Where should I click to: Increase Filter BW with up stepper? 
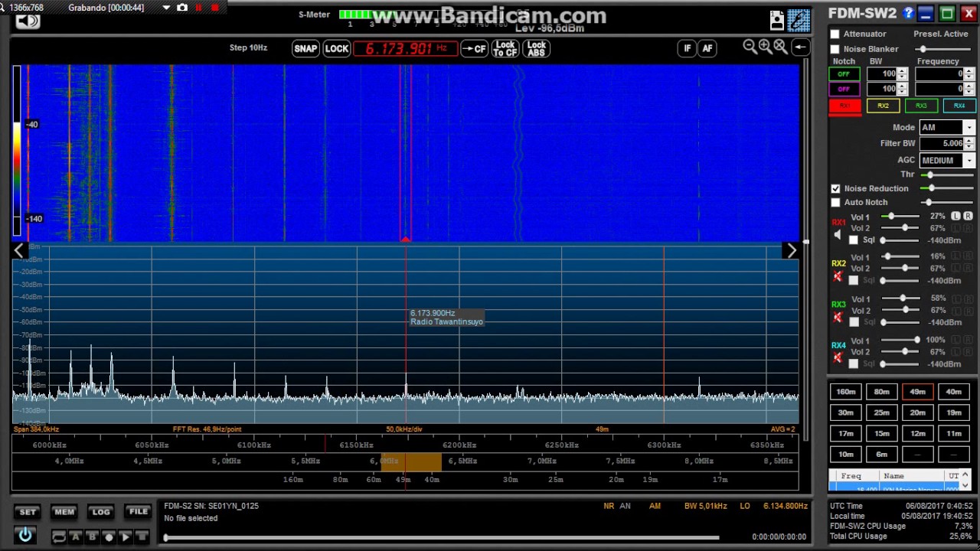point(969,140)
